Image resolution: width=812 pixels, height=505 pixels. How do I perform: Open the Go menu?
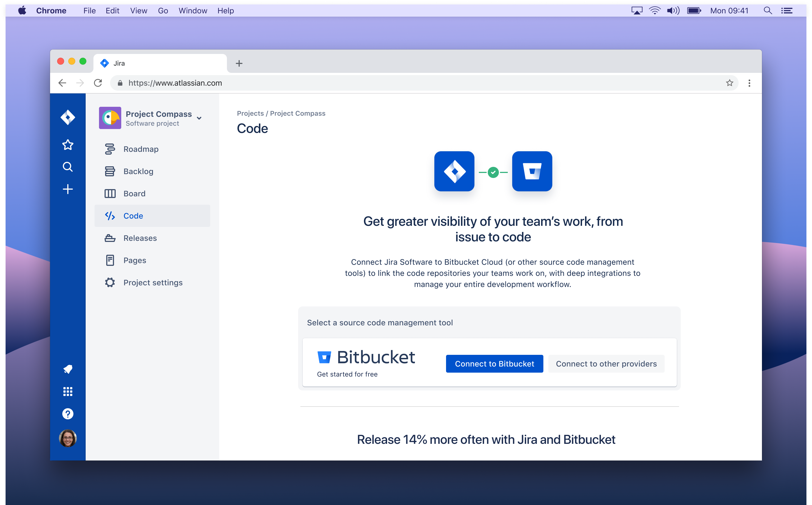(x=163, y=11)
